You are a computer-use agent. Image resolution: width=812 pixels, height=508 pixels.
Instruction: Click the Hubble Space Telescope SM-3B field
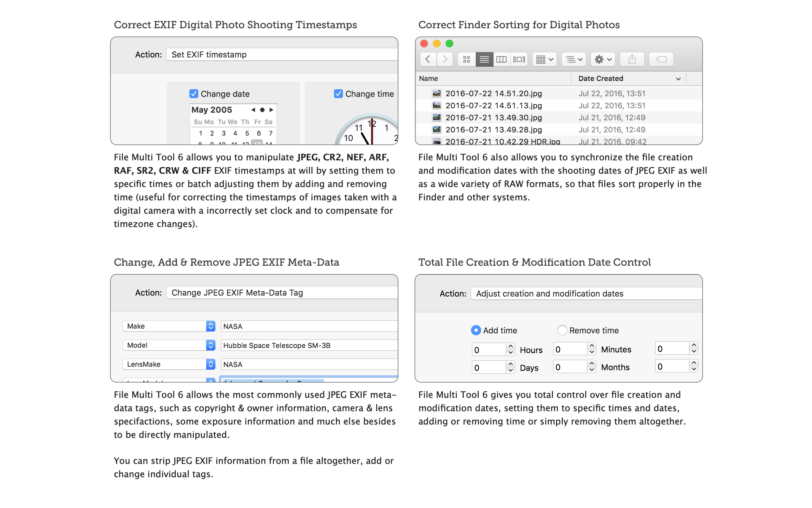(x=309, y=345)
